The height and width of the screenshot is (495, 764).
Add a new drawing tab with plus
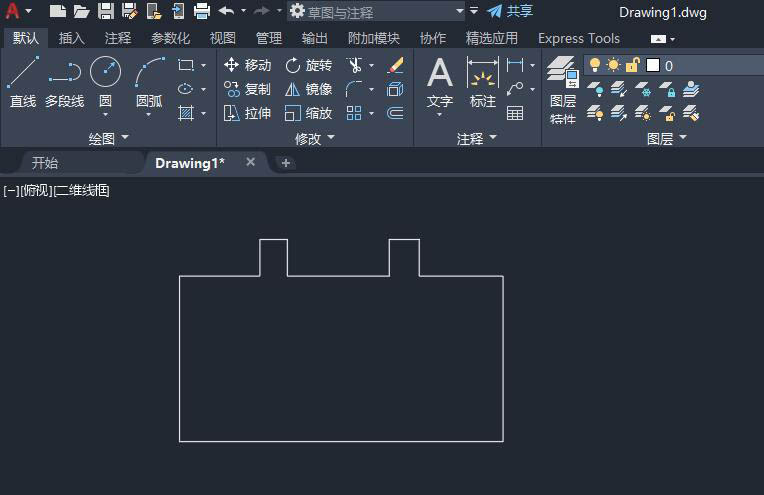tap(286, 163)
